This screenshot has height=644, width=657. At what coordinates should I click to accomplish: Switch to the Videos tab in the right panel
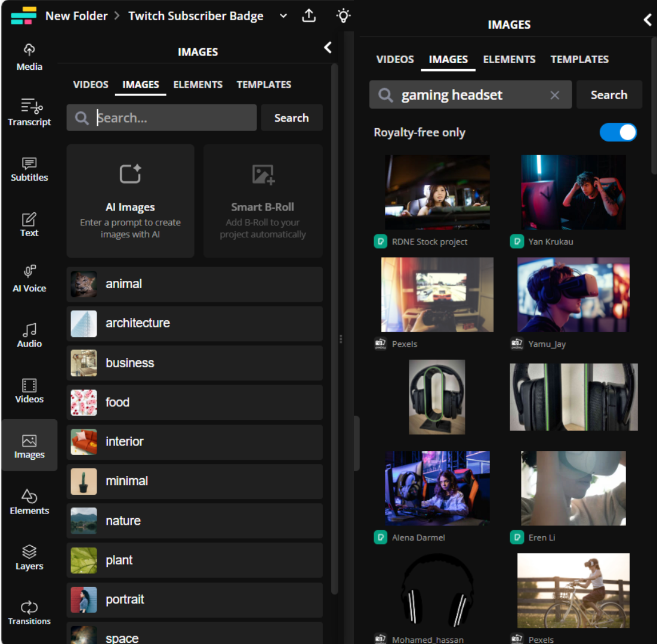[x=394, y=59]
